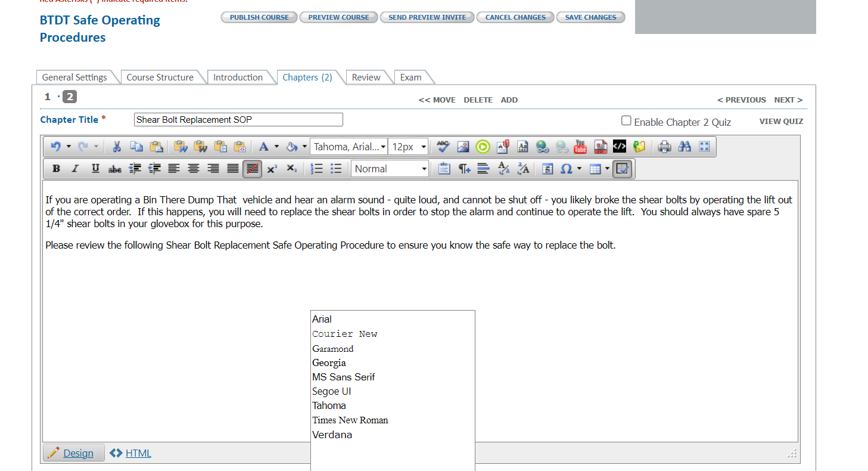Enable the Chapter 2 Quiz checkbox
Image resolution: width=868 pixels, height=471 pixels.
pos(626,120)
